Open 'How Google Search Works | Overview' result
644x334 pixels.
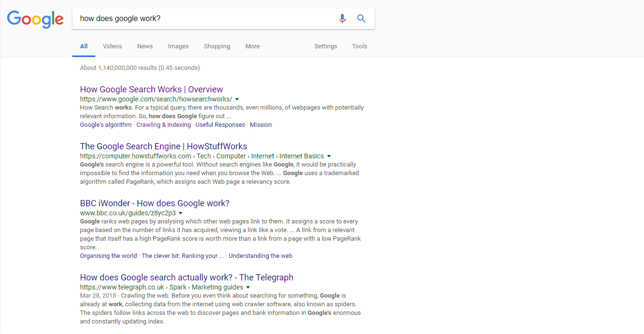[151, 89]
